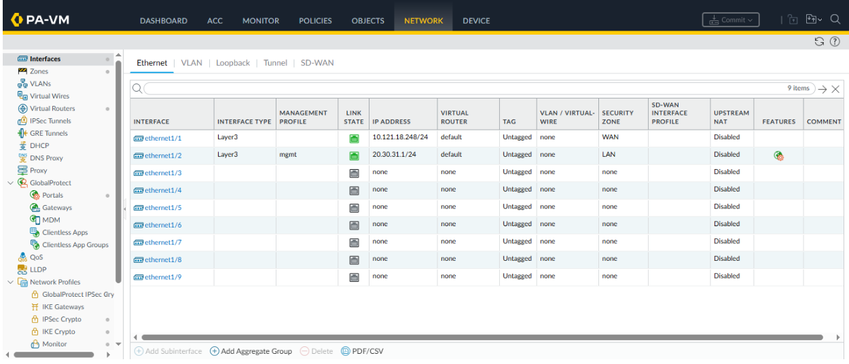Open GlobalProtect Gateways item
The width and height of the screenshot is (849, 364).
pyautogui.click(x=57, y=207)
